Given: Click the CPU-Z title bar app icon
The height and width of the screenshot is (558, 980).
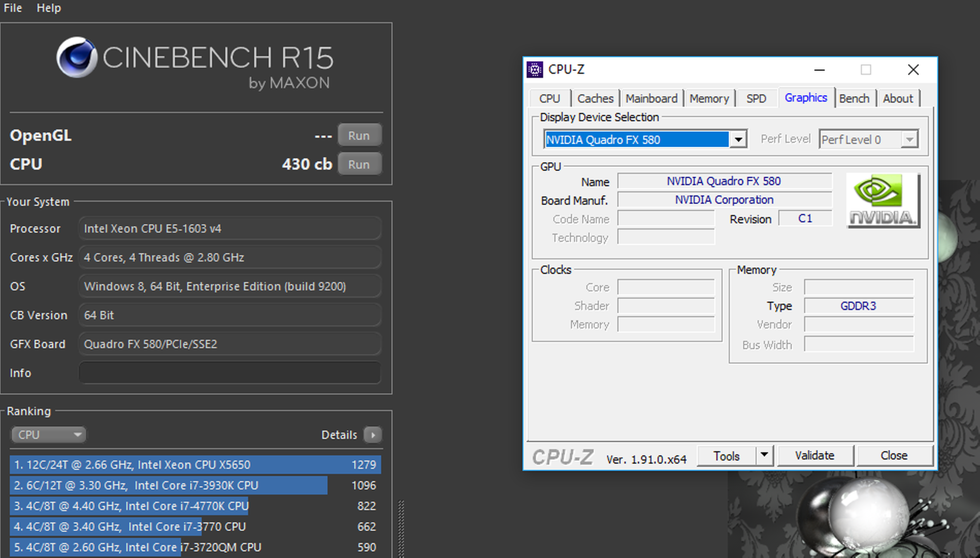Looking at the screenshot, I should pyautogui.click(x=535, y=69).
